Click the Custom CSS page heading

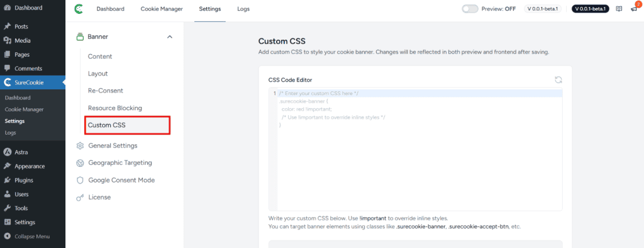(282, 41)
